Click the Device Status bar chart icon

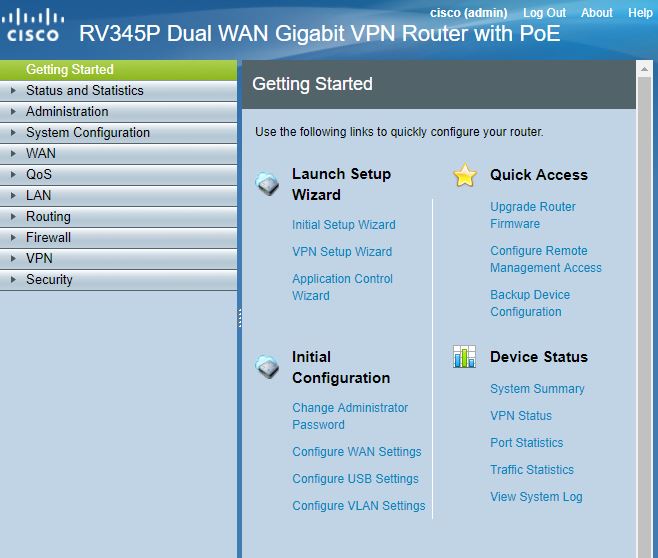coord(465,357)
